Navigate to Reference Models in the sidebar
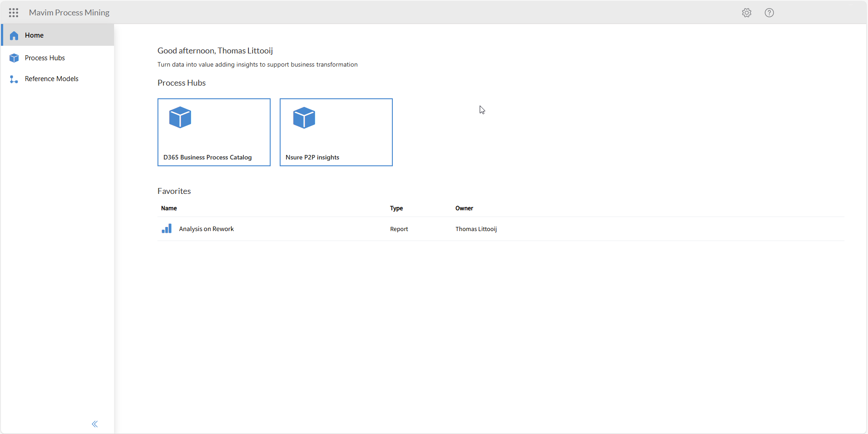This screenshot has height=434, width=868. pyautogui.click(x=52, y=79)
